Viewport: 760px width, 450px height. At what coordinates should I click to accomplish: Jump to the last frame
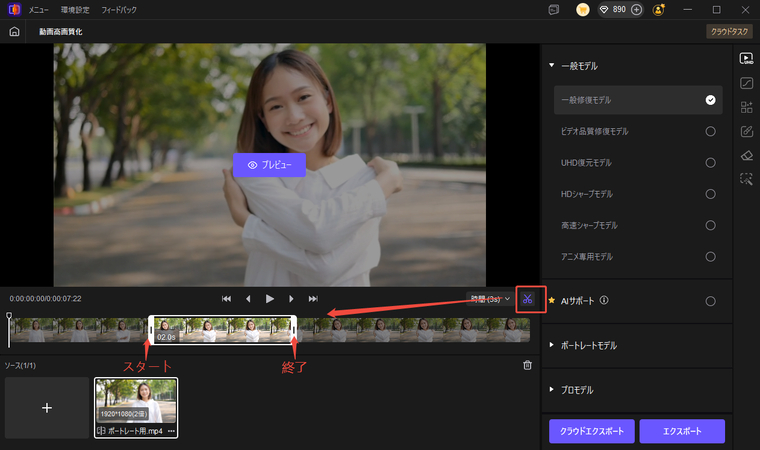[x=313, y=298]
